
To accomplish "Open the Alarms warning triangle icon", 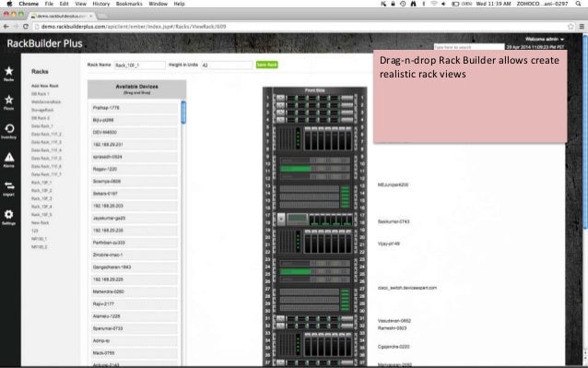I will pyautogui.click(x=9, y=157).
